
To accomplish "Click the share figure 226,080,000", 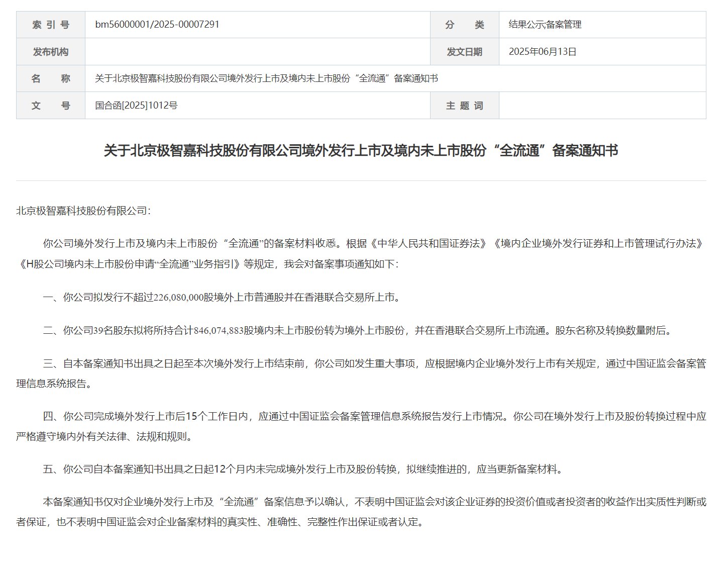I will coord(178,298).
